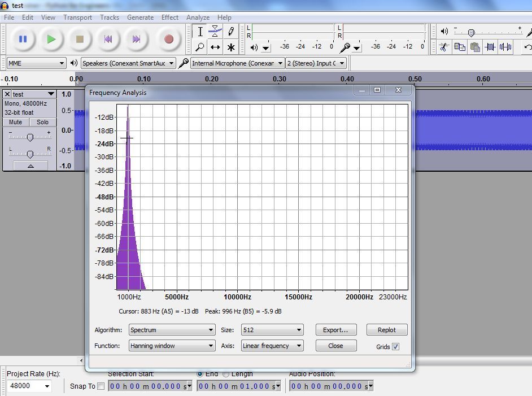Viewport: 532px width, 396px height.
Task: Open the Axis dropdown showing Linear frequency
Action: pos(272,346)
